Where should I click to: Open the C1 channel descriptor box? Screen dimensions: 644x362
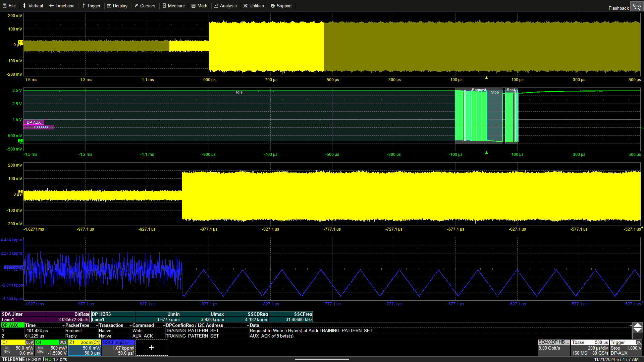(17, 348)
